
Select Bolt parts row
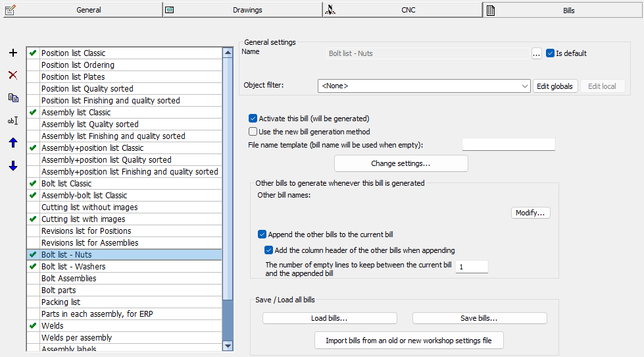[x=124, y=290]
